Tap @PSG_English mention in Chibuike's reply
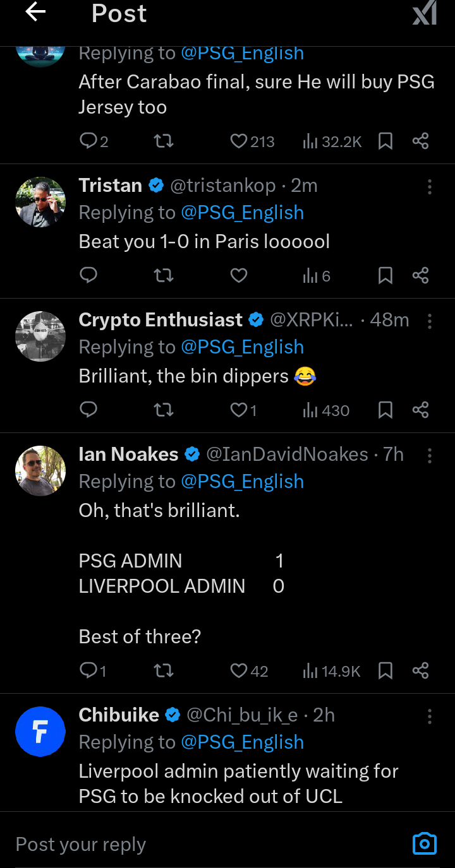The image size is (455, 868). [242, 742]
